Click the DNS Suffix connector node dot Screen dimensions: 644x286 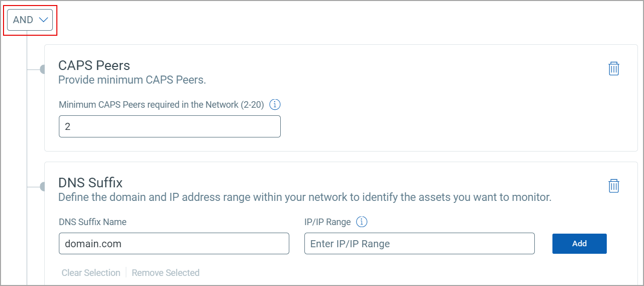[43, 187]
